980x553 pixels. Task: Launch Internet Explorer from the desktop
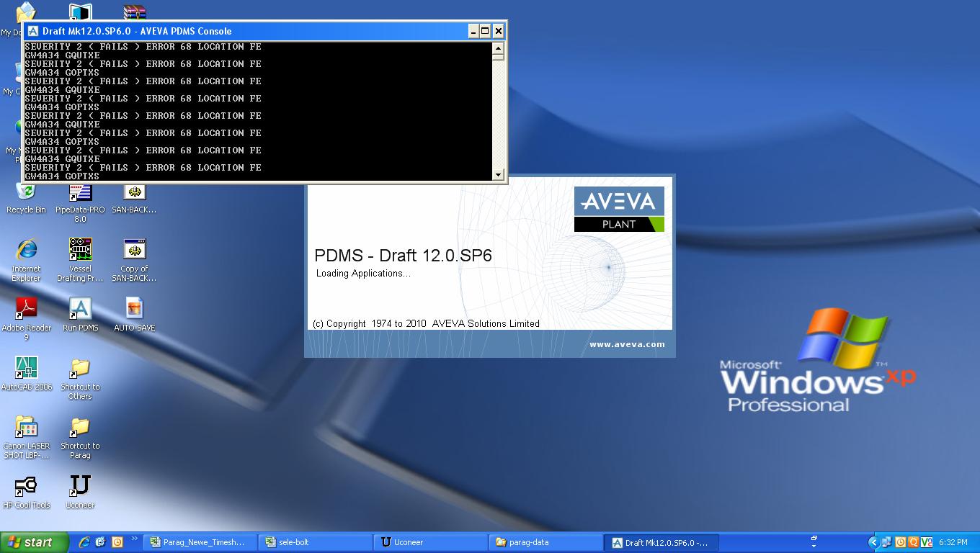(26, 261)
